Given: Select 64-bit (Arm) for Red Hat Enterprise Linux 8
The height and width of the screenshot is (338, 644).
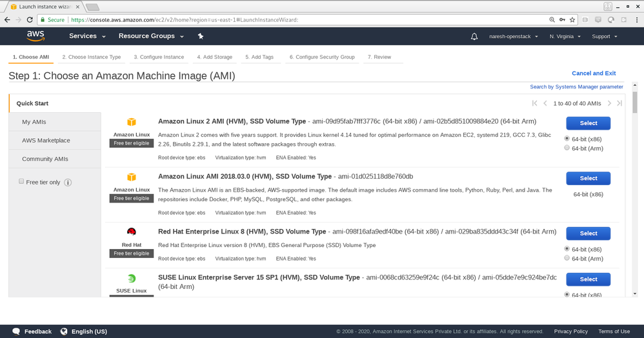Looking at the screenshot, I should (x=567, y=258).
